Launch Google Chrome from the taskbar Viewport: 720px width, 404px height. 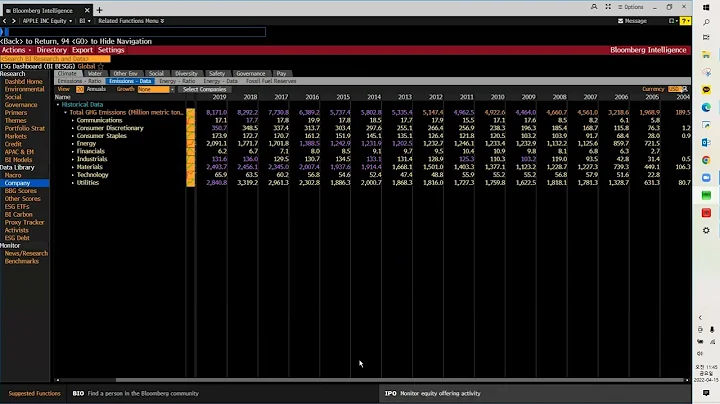pos(706,160)
